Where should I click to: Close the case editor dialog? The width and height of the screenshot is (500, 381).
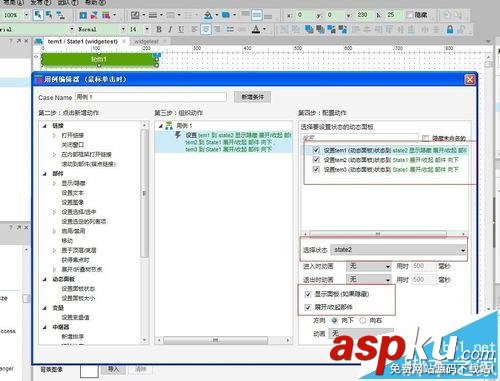pyautogui.click(x=470, y=79)
